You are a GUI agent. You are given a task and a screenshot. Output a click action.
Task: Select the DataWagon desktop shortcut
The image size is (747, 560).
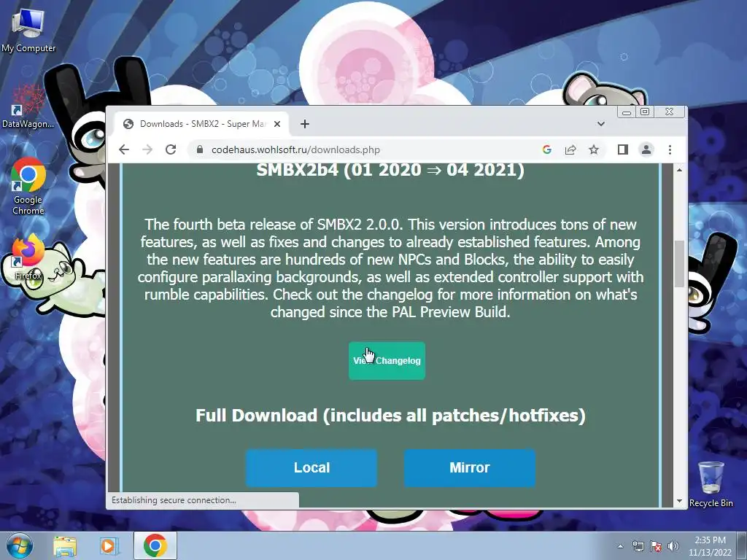(28, 106)
